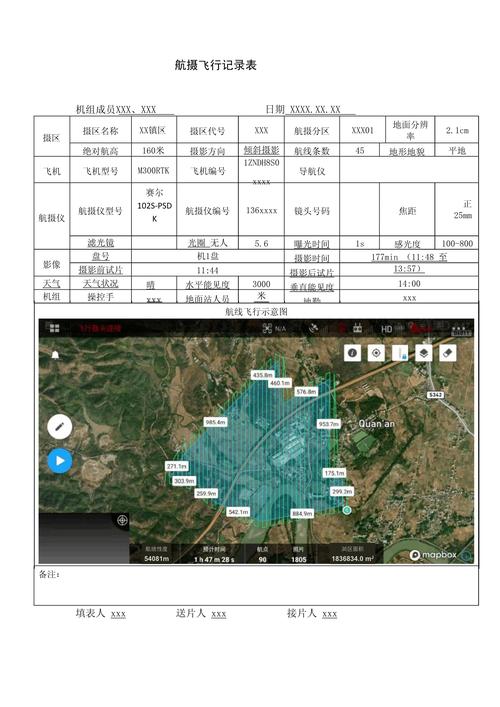Click the 14:00 post-shoot test cell
The height and width of the screenshot is (707, 500).
pos(409,284)
